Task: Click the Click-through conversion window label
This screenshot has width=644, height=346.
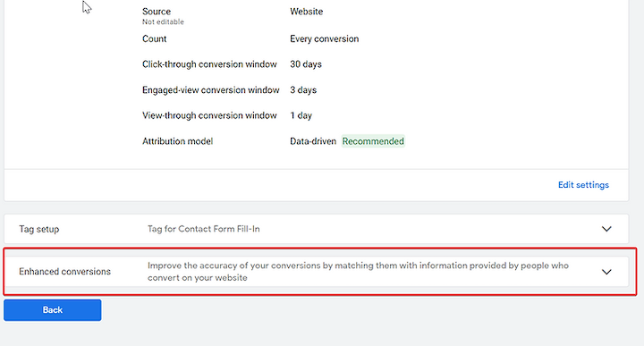Action: 209,64
